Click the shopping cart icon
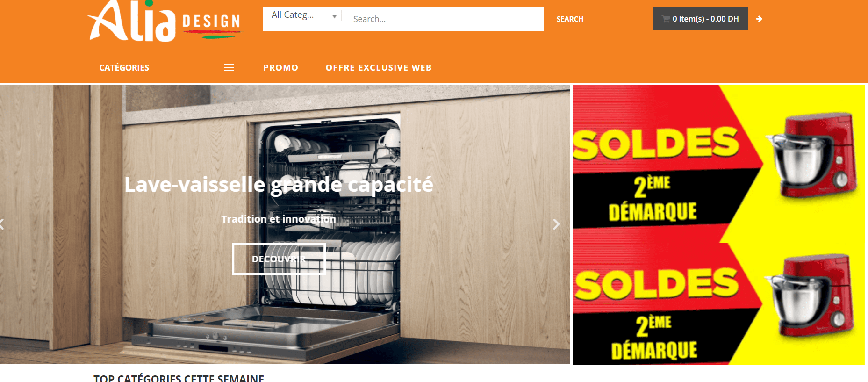868x382 pixels. pyautogui.click(x=666, y=19)
